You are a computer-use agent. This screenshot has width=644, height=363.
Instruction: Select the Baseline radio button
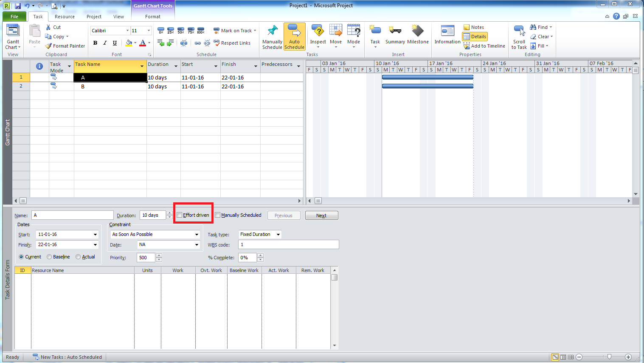pos(50,257)
